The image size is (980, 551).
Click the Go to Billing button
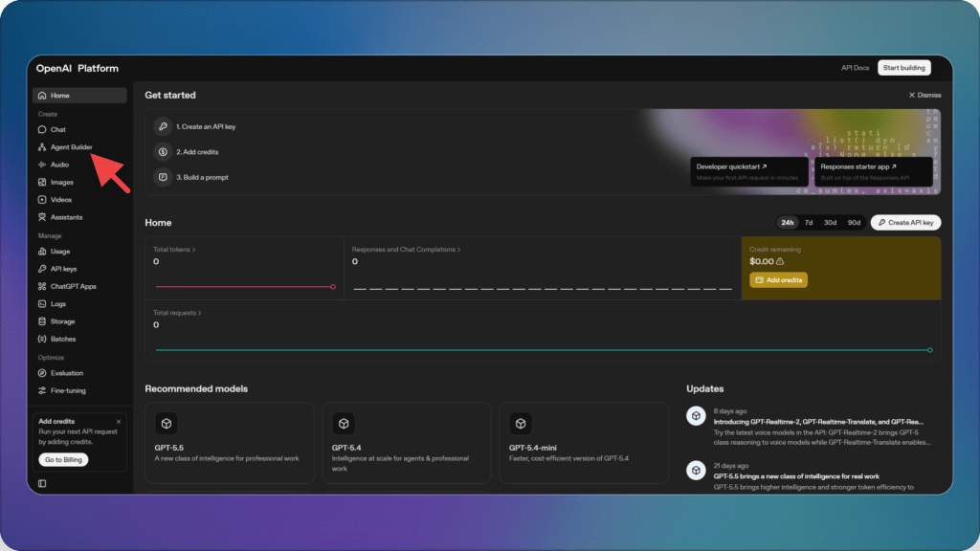[63, 460]
